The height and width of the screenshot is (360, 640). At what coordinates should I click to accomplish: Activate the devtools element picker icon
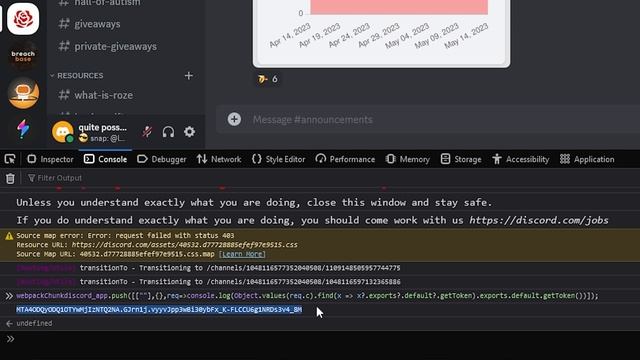click(x=10, y=159)
